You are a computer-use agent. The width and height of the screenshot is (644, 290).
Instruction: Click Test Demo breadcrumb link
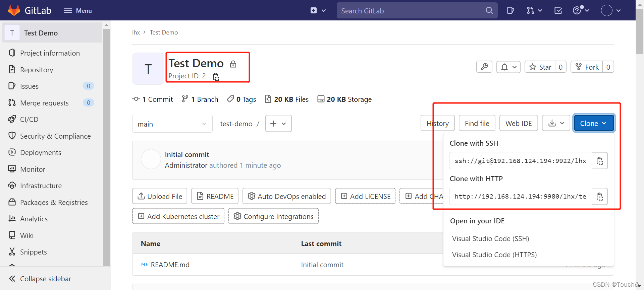164,32
